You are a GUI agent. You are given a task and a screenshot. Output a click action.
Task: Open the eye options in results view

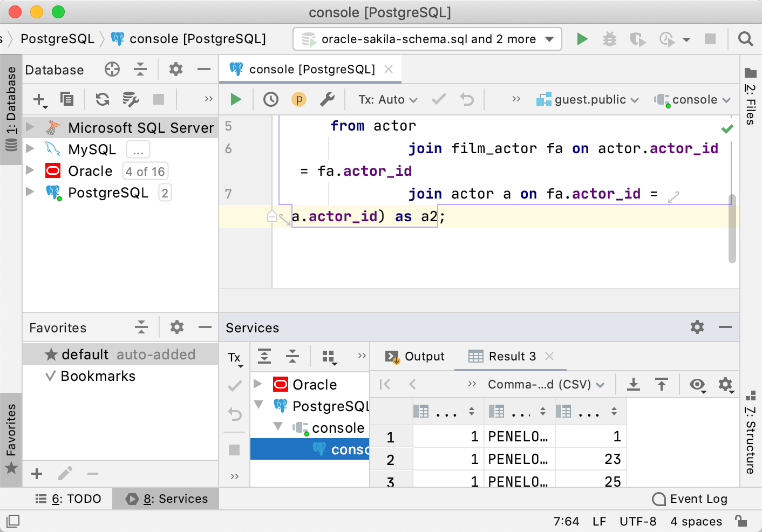(697, 384)
